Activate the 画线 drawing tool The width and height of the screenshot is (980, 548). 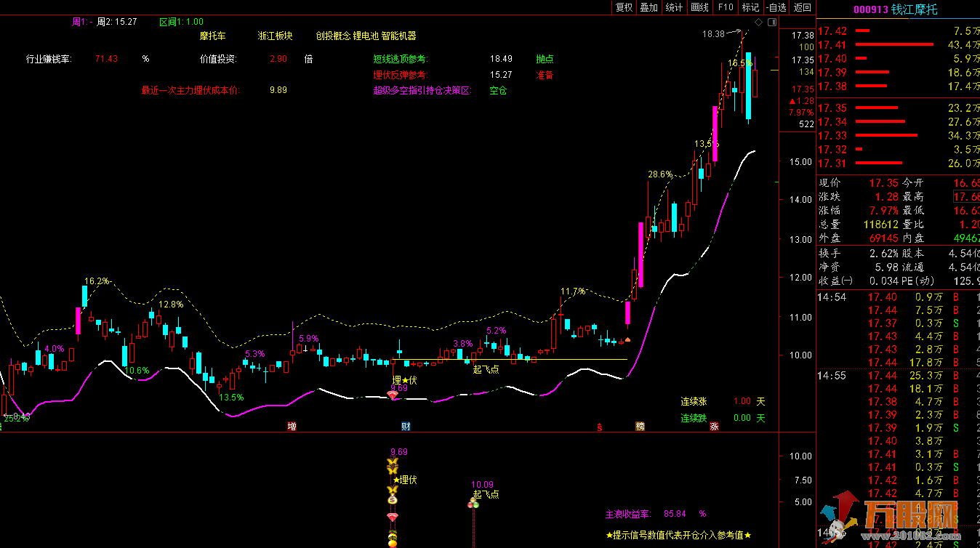(x=699, y=7)
